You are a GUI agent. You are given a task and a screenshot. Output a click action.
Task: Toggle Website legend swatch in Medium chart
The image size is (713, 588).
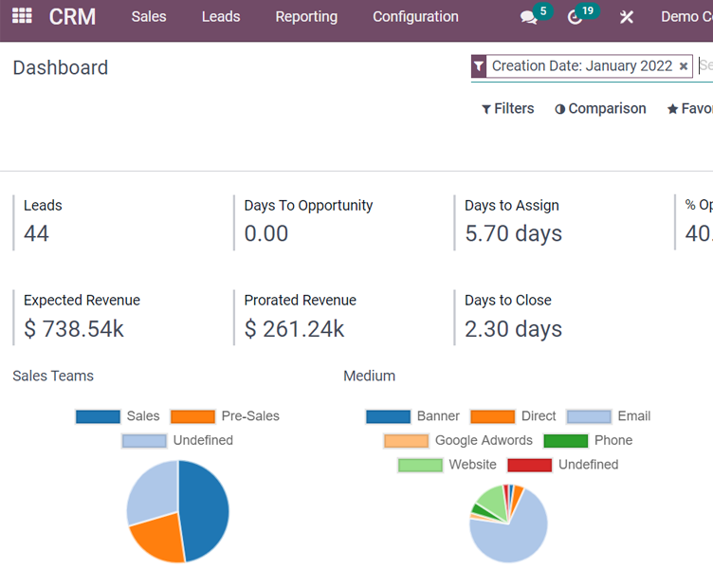(420, 466)
